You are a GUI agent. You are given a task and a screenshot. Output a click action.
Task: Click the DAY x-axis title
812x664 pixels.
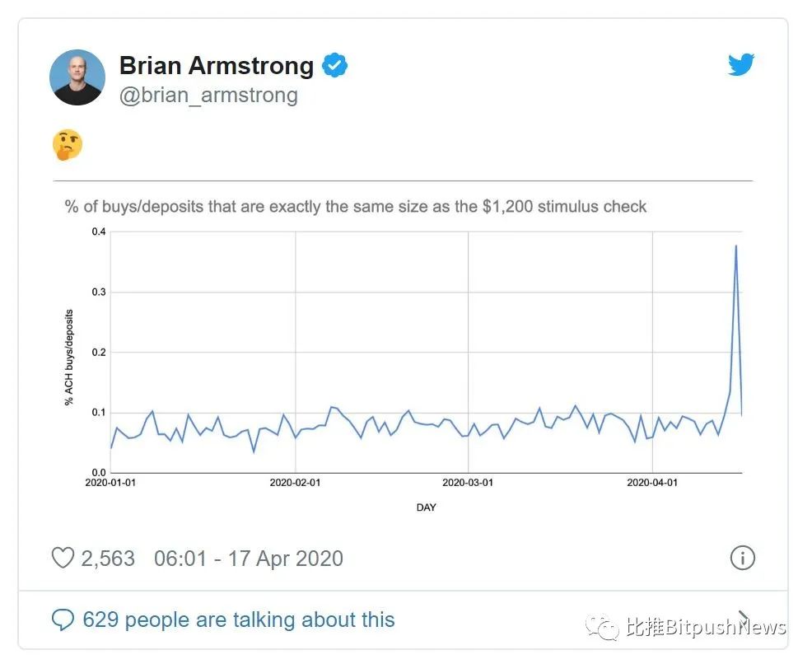[x=427, y=507]
